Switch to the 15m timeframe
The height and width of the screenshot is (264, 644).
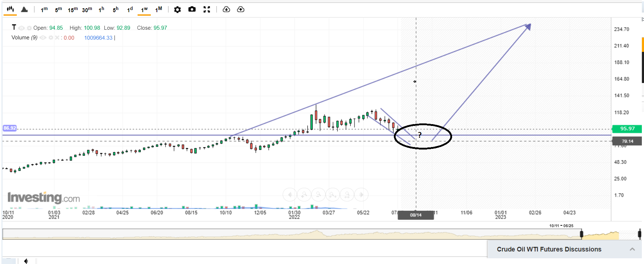pyautogui.click(x=73, y=10)
